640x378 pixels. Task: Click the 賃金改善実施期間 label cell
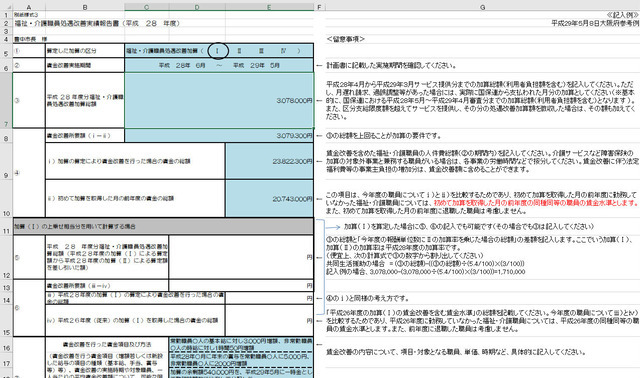click(x=85, y=65)
